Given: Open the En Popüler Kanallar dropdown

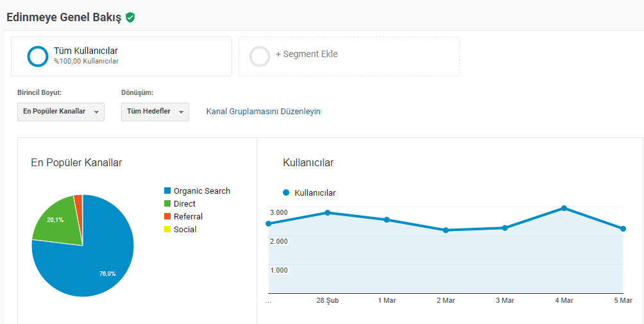Looking at the screenshot, I should tap(61, 112).
